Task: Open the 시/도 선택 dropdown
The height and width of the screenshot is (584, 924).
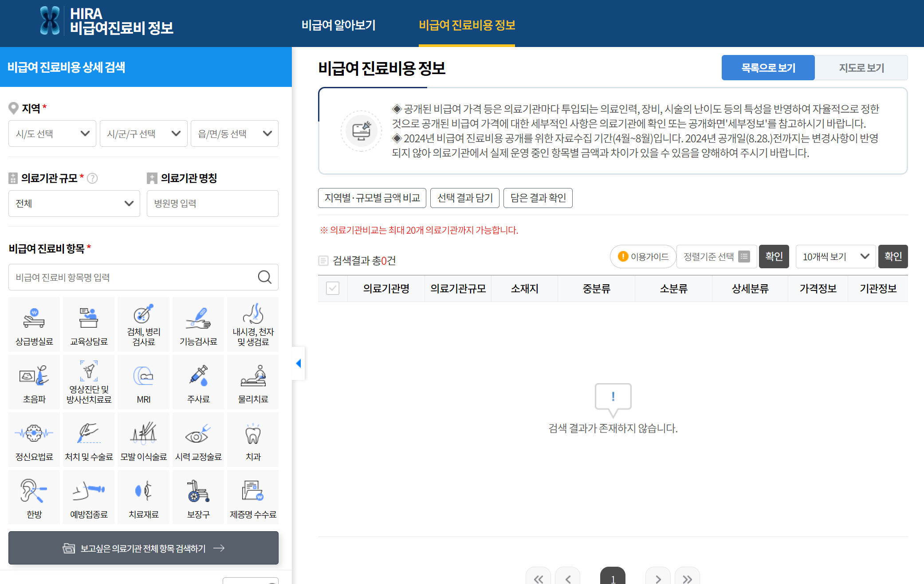Action: pos(52,133)
